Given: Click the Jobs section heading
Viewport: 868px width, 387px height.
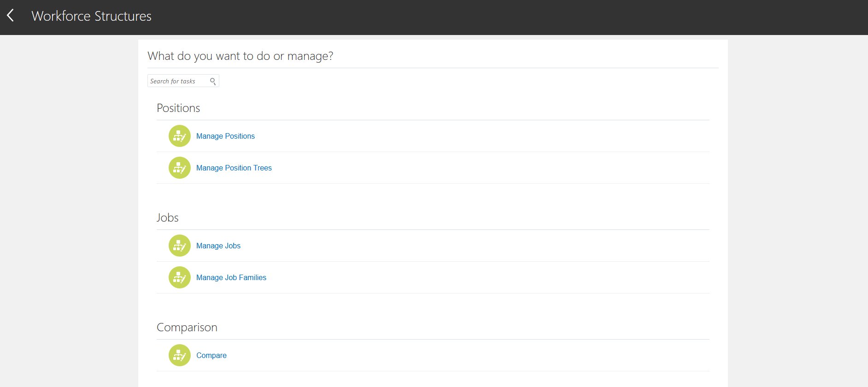Looking at the screenshot, I should [168, 217].
